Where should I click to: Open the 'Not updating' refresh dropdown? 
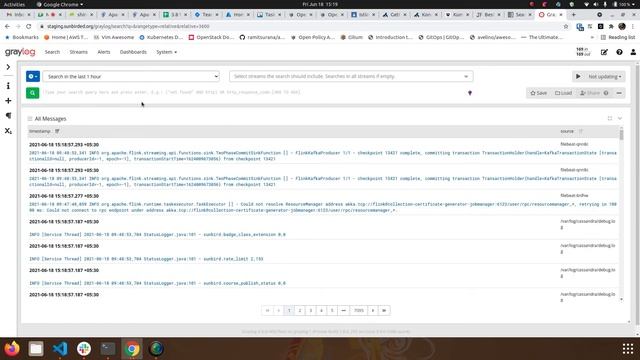tap(605, 76)
